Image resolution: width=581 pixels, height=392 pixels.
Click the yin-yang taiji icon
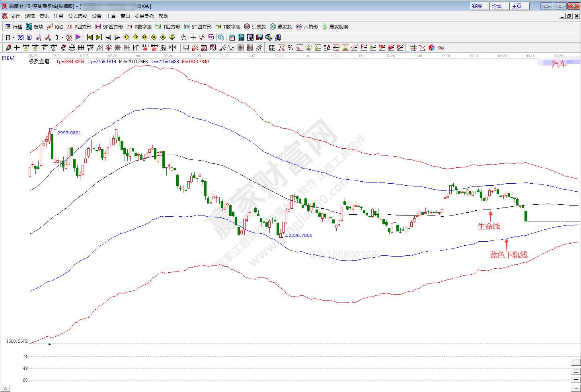click(432, 48)
